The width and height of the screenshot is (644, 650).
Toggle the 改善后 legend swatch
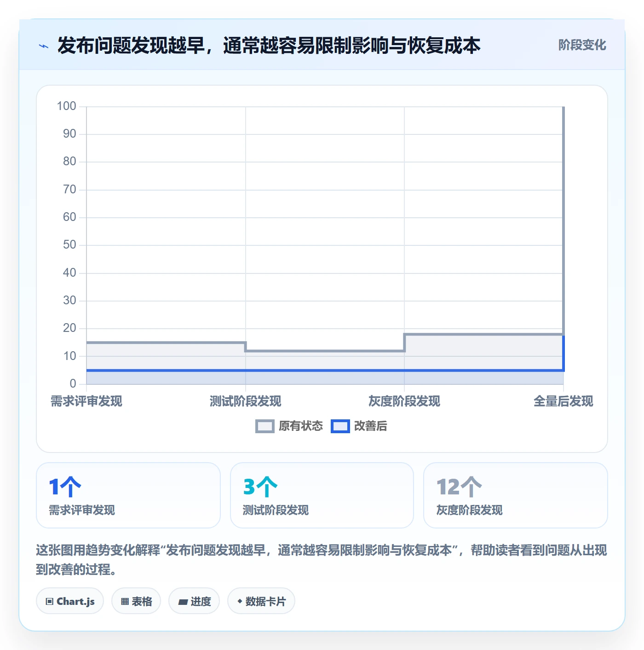click(340, 426)
